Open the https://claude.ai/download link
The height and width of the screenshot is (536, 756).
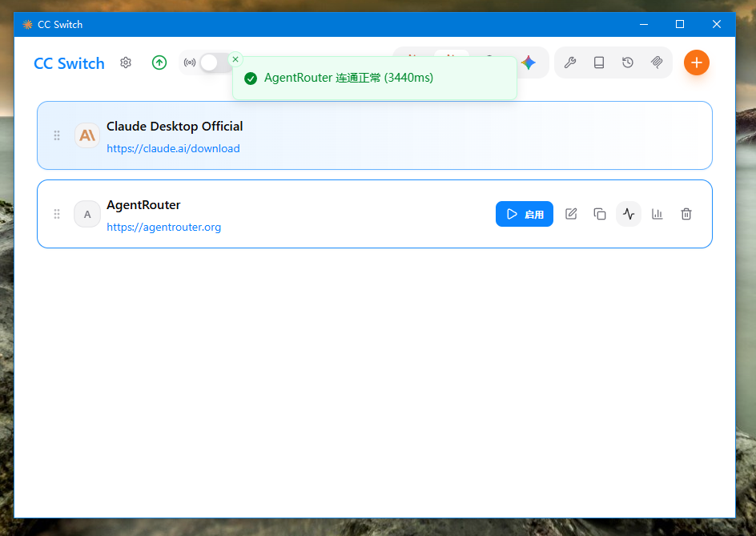click(173, 148)
